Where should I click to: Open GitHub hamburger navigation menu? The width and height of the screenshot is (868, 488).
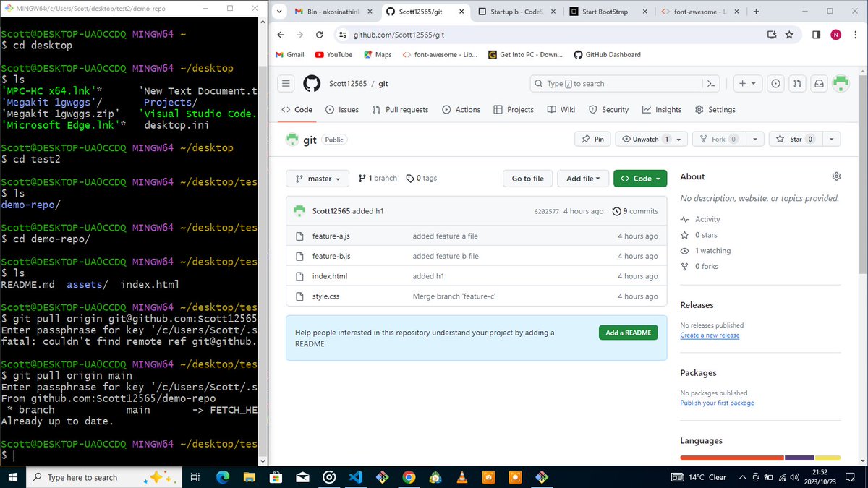286,84
